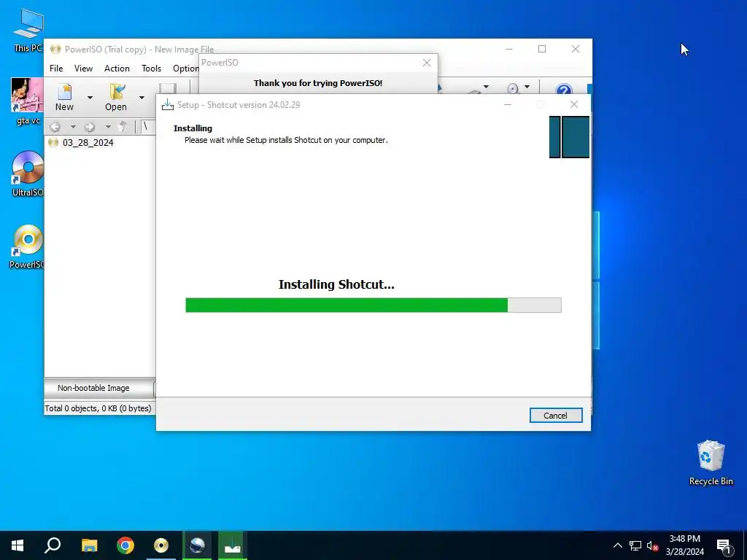Switch to PowerISO taskbar disc icon
This screenshot has width=747, height=560.
point(161,545)
